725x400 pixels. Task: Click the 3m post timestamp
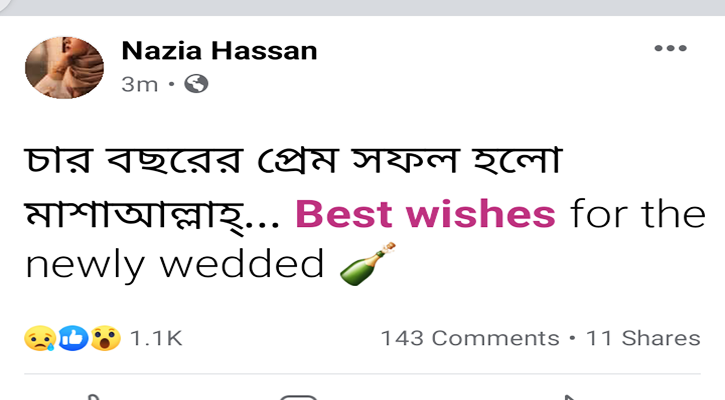139,84
